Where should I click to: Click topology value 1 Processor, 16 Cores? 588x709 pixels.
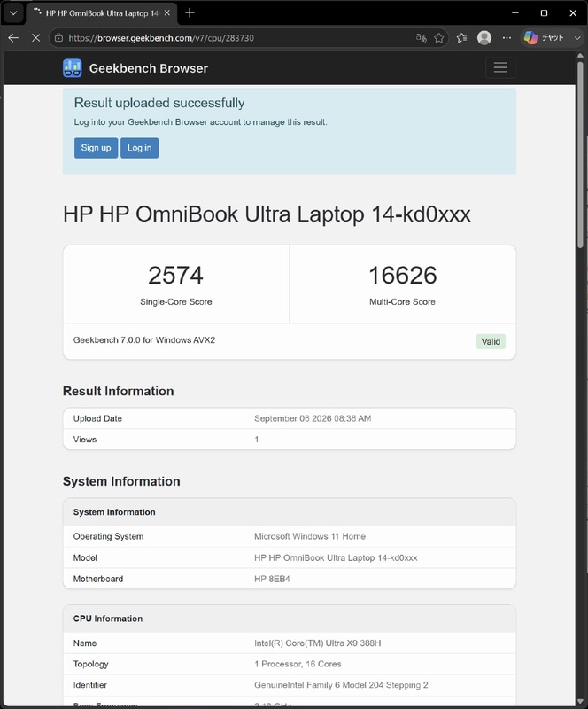298,664
